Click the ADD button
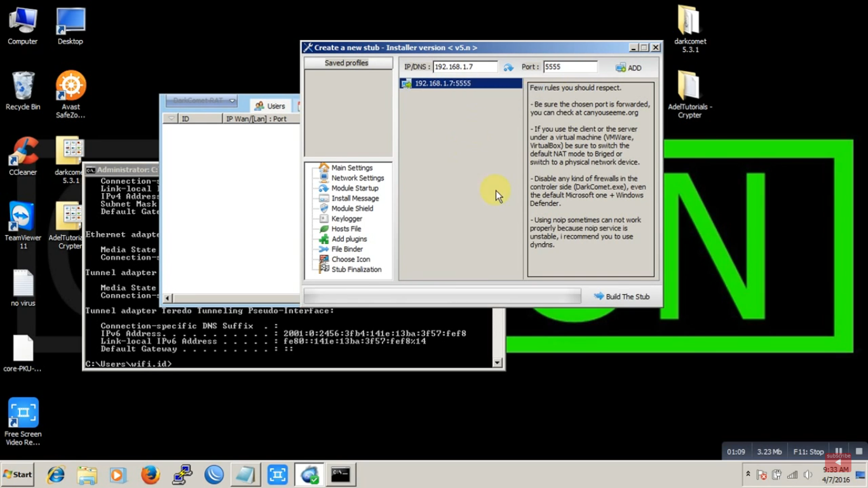868x488 pixels. point(628,67)
